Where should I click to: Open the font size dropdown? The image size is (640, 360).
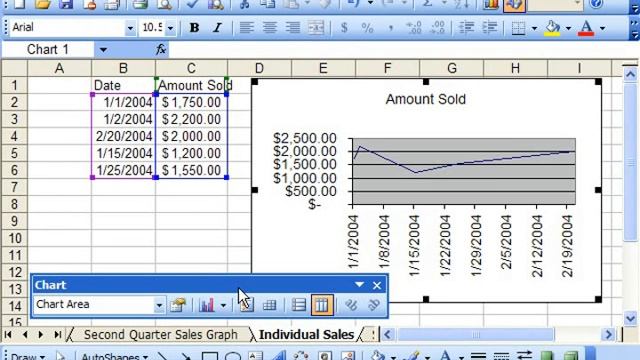click(170, 28)
